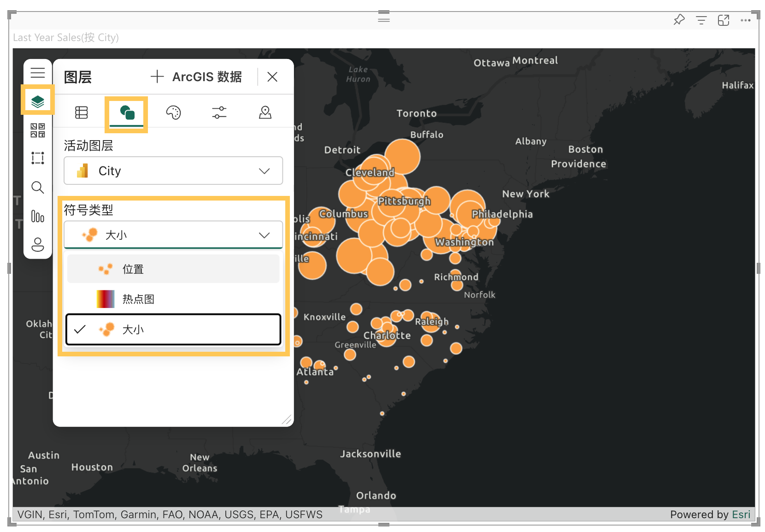
Task: Expand the City active layer dropdown
Action: tap(264, 171)
